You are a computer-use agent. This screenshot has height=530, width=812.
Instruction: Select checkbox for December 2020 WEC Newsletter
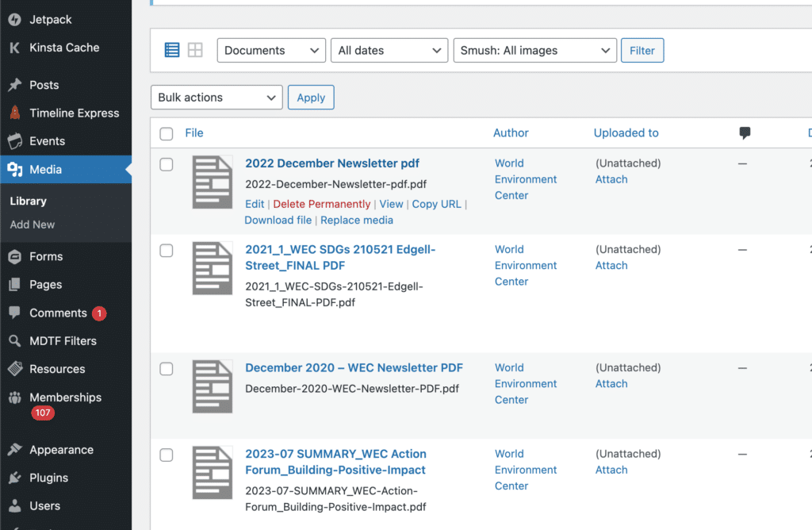click(167, 369)
